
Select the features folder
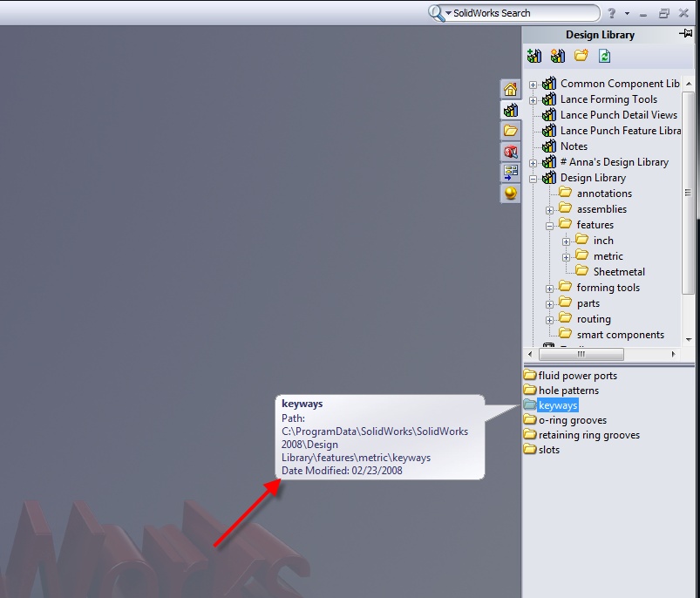(595, 225)
